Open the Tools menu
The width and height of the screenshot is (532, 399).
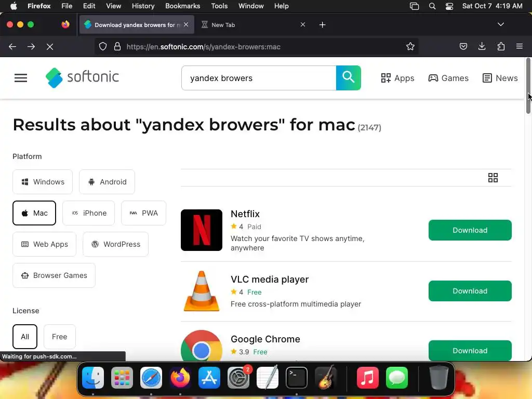[x=219, y=6]
